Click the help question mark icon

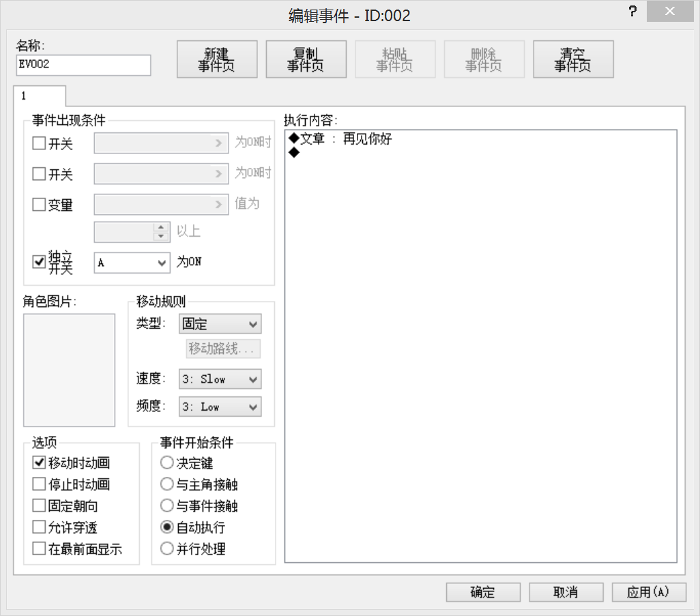pos(632,11)
